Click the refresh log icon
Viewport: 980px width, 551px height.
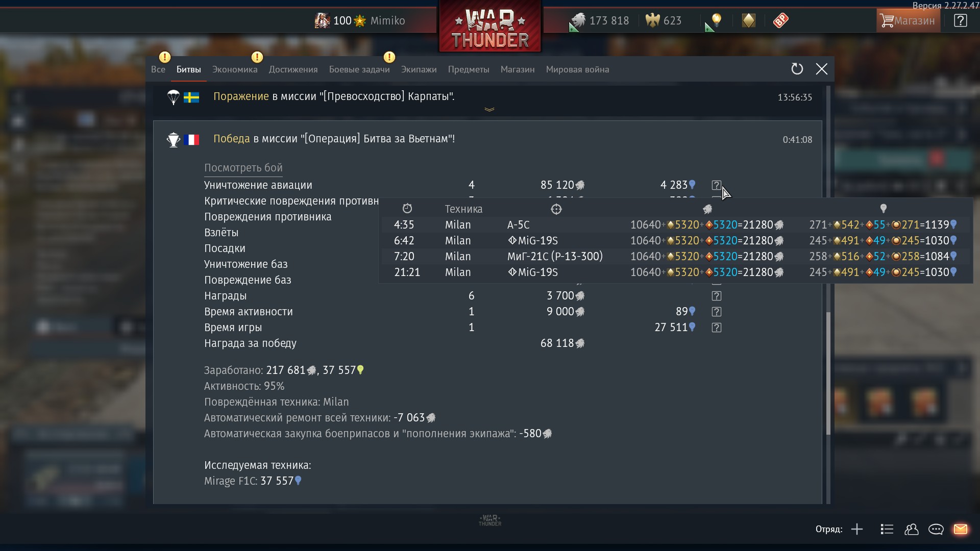click(797, 69)
